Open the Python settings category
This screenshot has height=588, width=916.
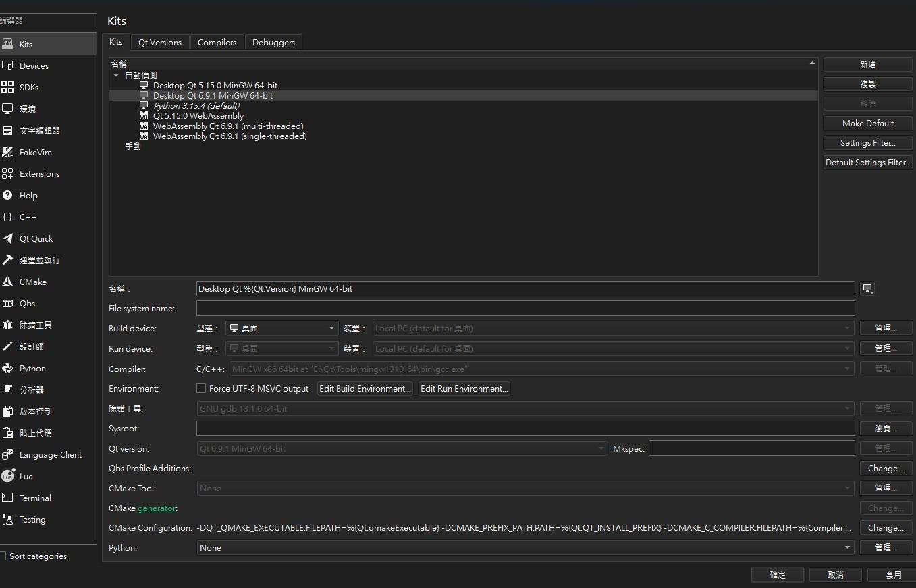point(48,368)
